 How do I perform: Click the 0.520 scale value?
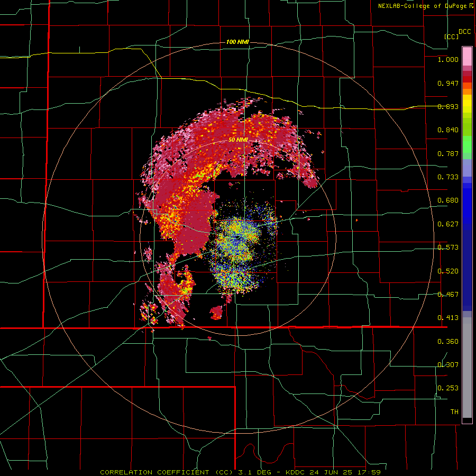coord(448,271)
